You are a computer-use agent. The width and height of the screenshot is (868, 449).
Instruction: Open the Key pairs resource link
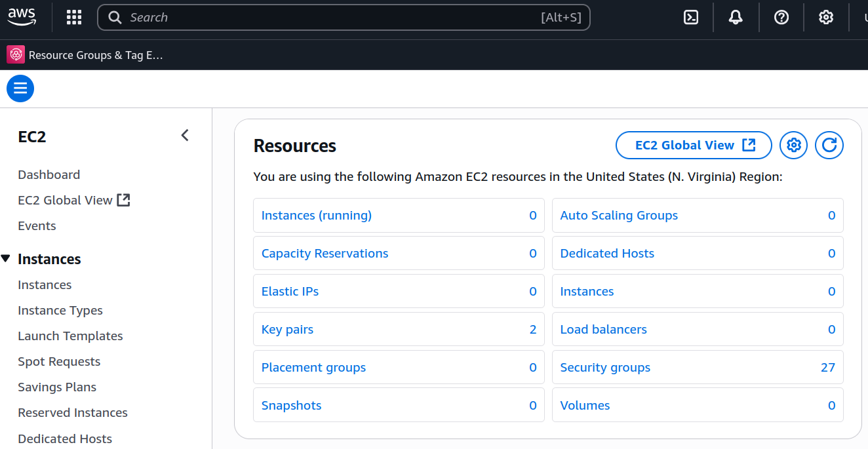287,329
